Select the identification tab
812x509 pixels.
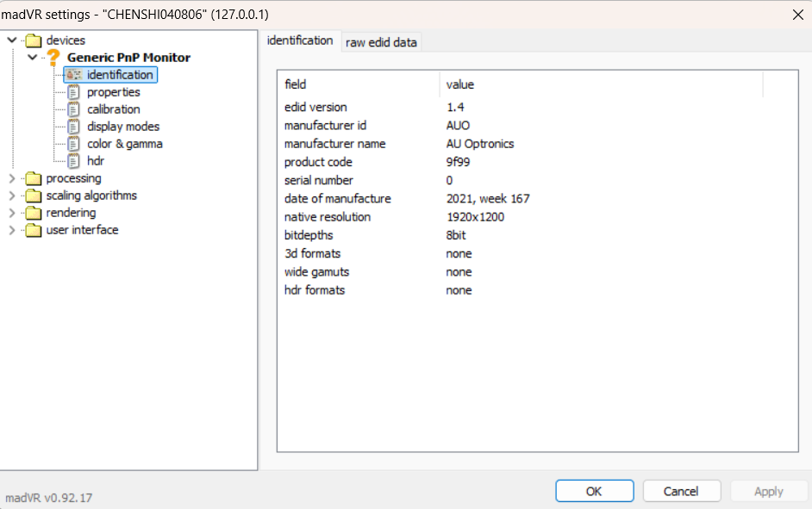tap(300, 40)
